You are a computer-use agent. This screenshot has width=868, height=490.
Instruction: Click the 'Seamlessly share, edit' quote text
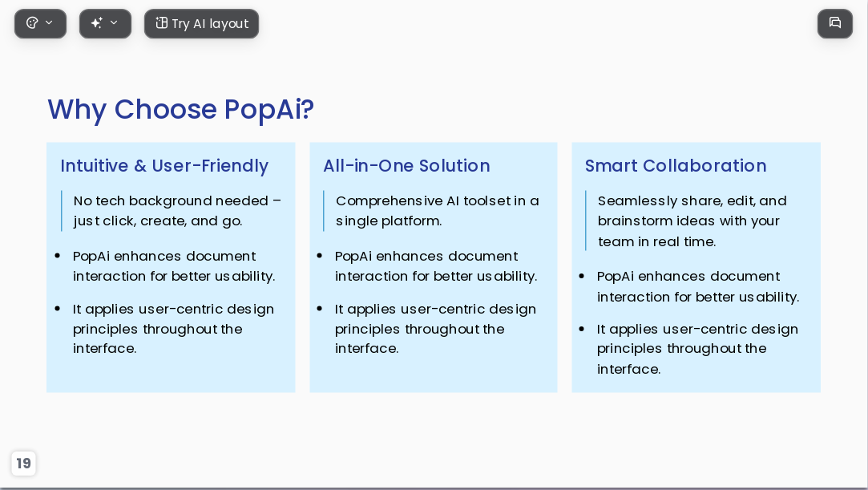[x=692, y=221]
